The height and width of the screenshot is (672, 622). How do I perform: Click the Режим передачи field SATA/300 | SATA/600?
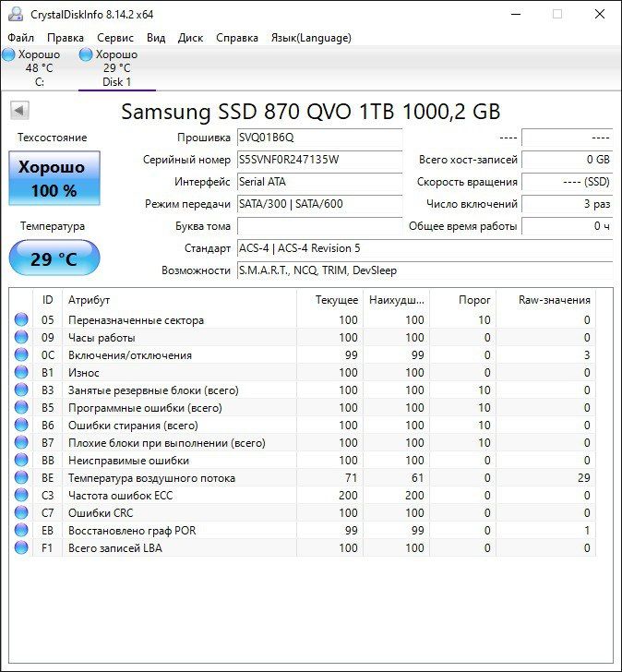click(319, 204)
